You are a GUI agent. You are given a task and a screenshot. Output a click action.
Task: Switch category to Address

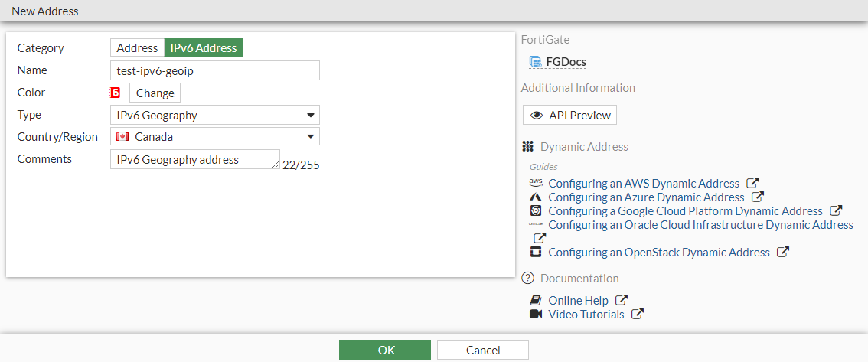[x=137, y=47]
